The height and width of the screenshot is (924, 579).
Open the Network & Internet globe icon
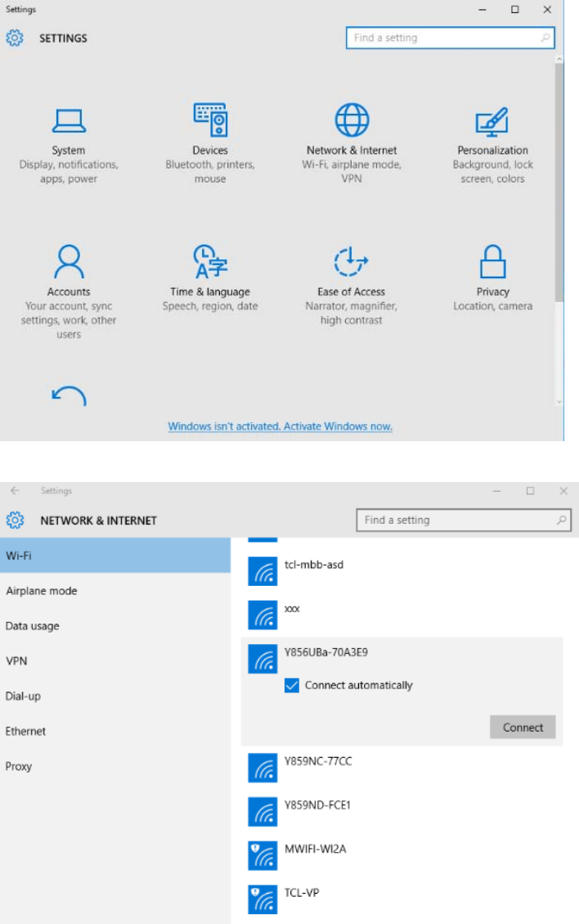click(352, 119)
